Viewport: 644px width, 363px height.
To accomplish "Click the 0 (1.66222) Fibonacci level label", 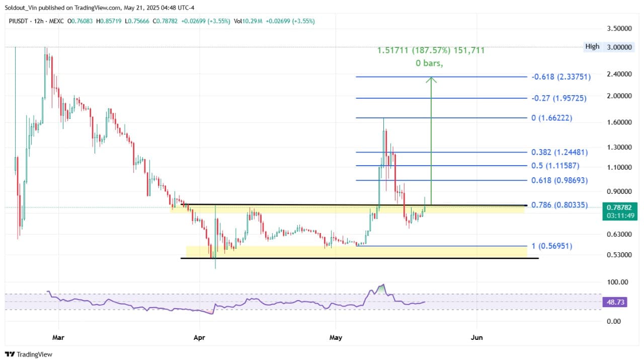I will click(x=551, y=118).
